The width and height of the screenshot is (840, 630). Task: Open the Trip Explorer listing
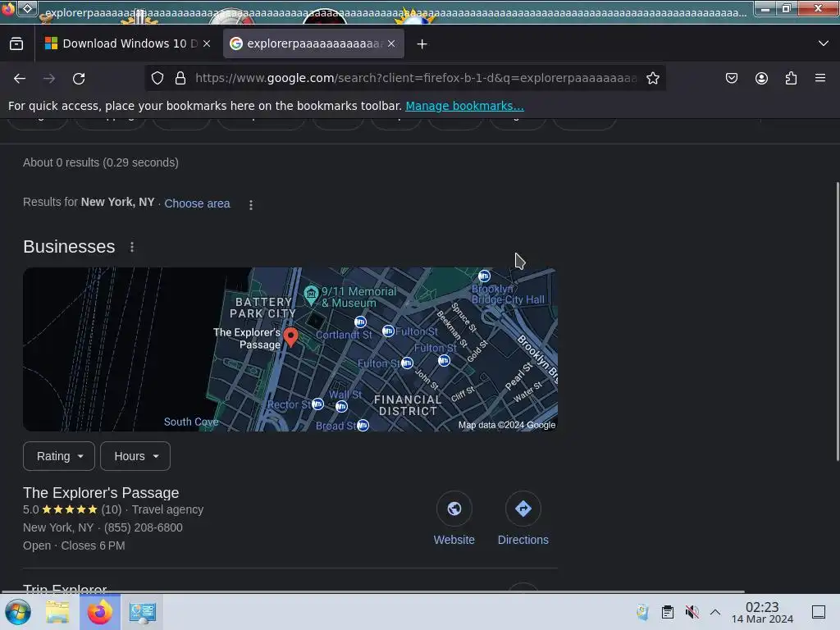pos(65,588)
